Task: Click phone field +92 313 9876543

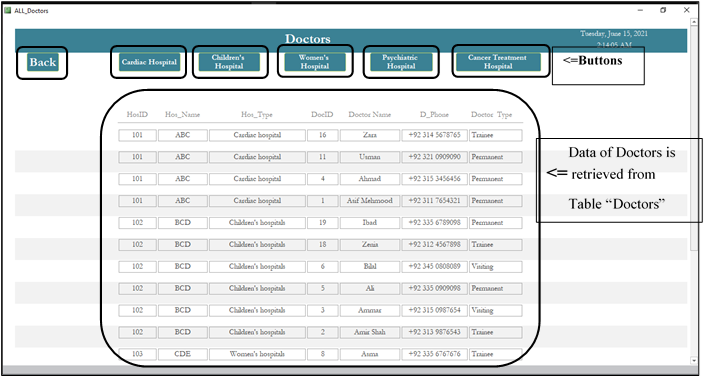Action: [x=434, y=332]
